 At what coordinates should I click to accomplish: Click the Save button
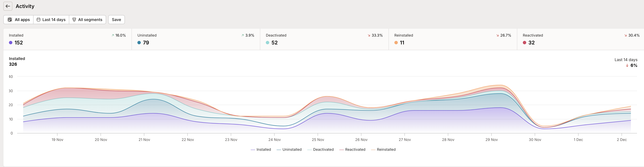pyautogui.click(x=116, y=19)
